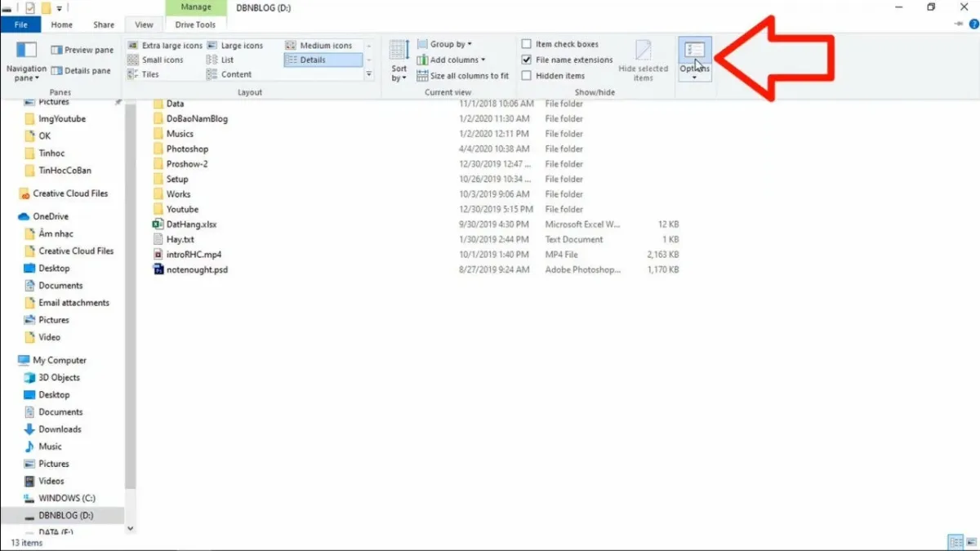Open the Group by dropdown

click(x=445, y=43)
